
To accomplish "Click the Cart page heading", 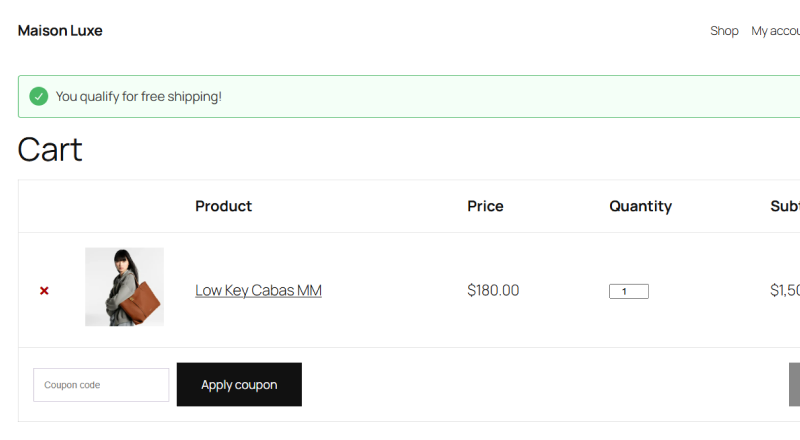I will tap(50, 150).
